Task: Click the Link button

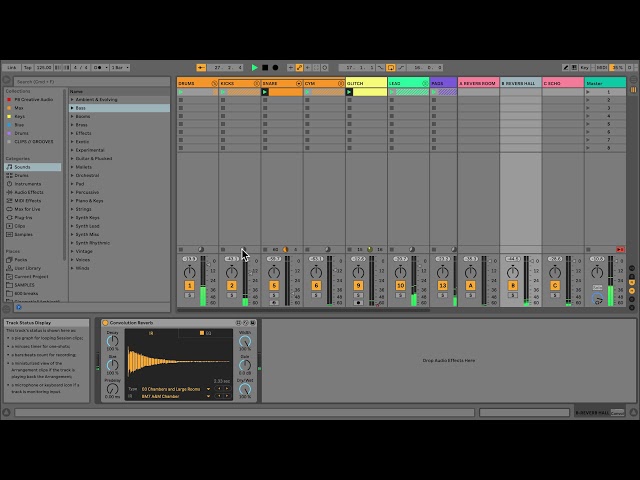Action: [12, 67]
